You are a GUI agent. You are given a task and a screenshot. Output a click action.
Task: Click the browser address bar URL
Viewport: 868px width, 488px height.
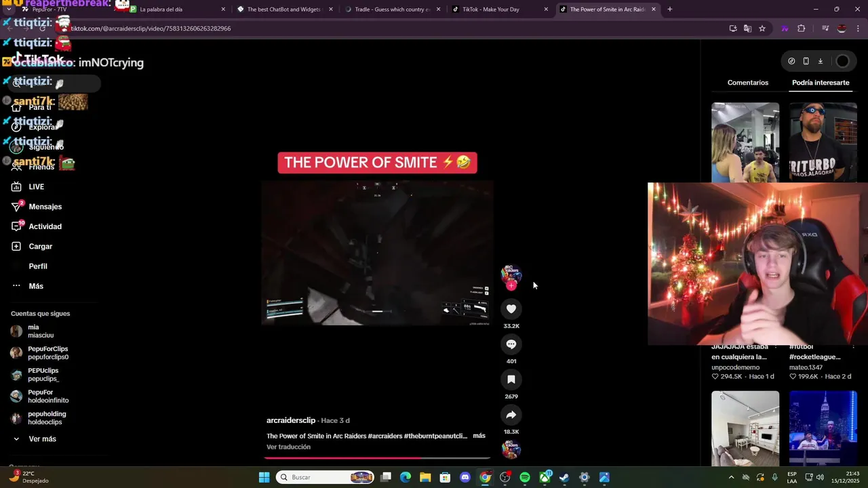coord(151,28)
